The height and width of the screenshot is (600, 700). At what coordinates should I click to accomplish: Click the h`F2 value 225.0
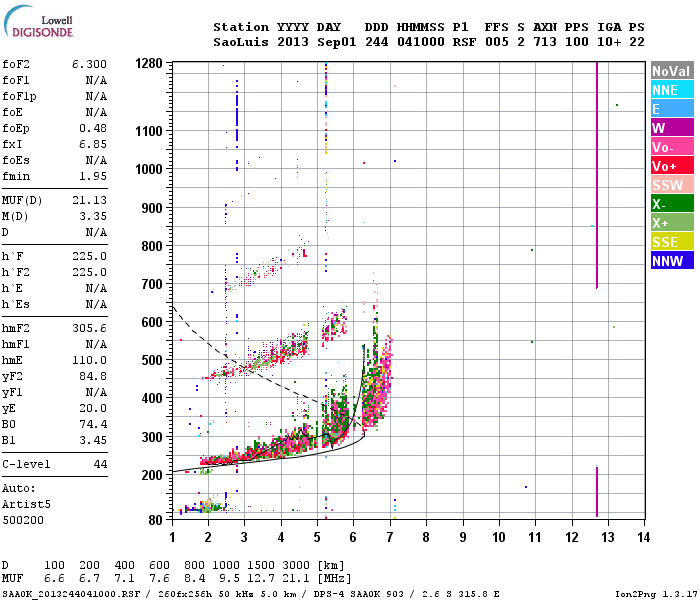[x=89, y=272]
